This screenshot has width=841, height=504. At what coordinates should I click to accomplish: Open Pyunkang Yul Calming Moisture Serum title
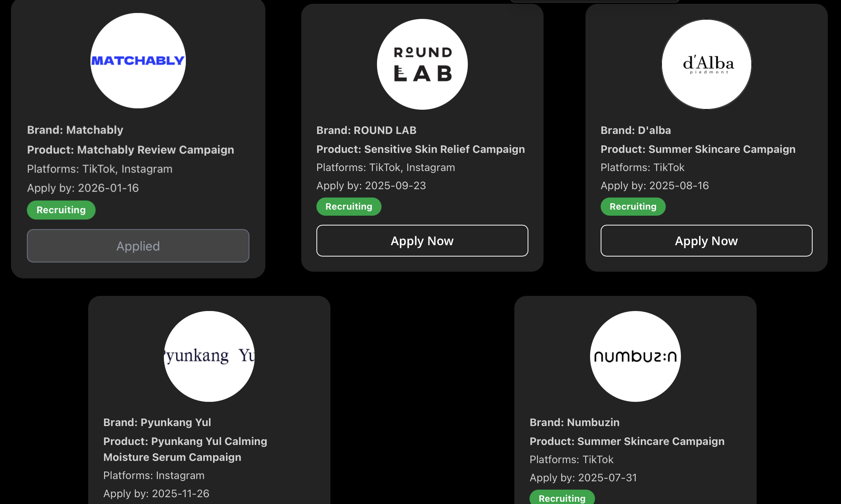pyautogui.click(x=185, y=449)
